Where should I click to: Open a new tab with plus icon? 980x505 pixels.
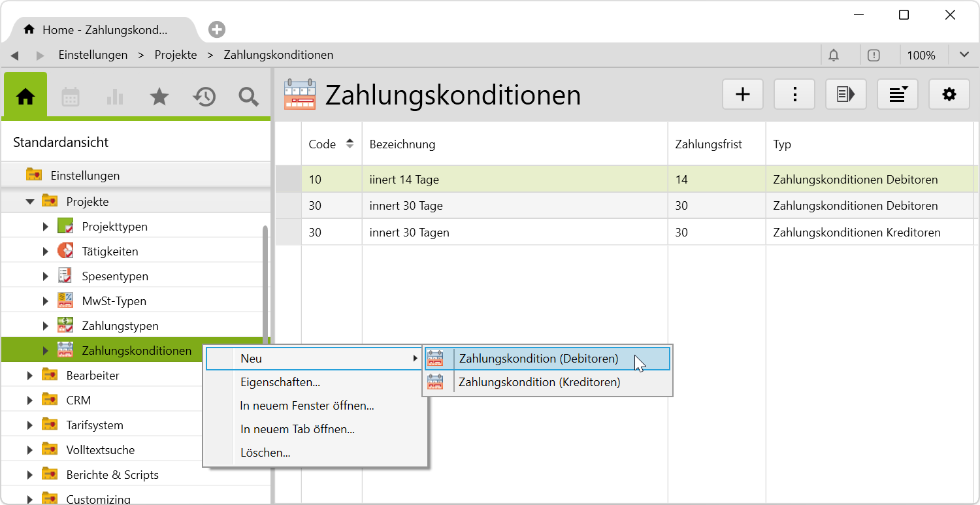(x=217, y=29)
